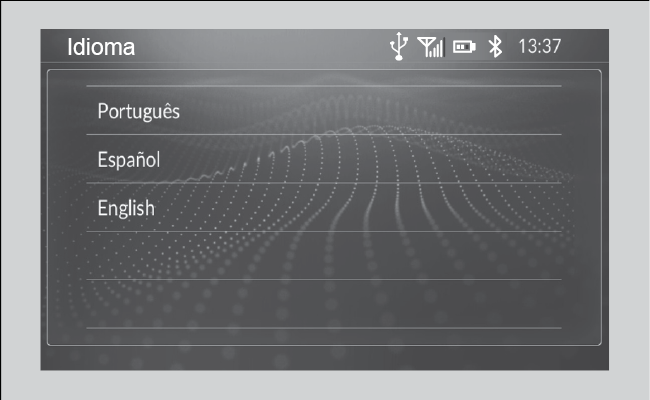Choose English from the language list
The width and height of the screenshot is (650, 400).
coord(324,207)
